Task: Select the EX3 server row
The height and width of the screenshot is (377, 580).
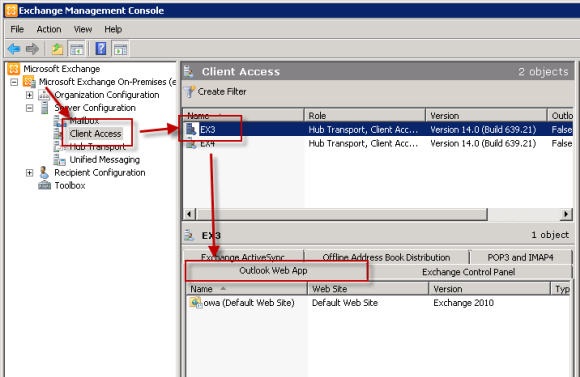Action: 378,129
